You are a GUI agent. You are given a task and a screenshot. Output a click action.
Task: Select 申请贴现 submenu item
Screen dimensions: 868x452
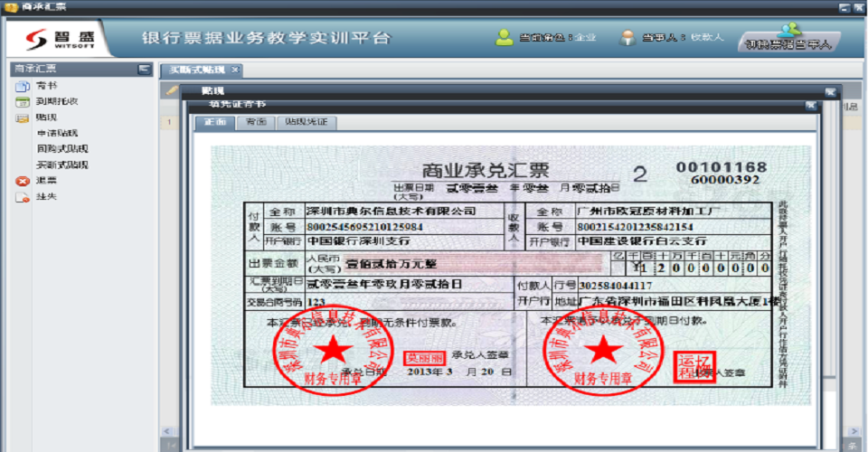(x=57, y=133)
